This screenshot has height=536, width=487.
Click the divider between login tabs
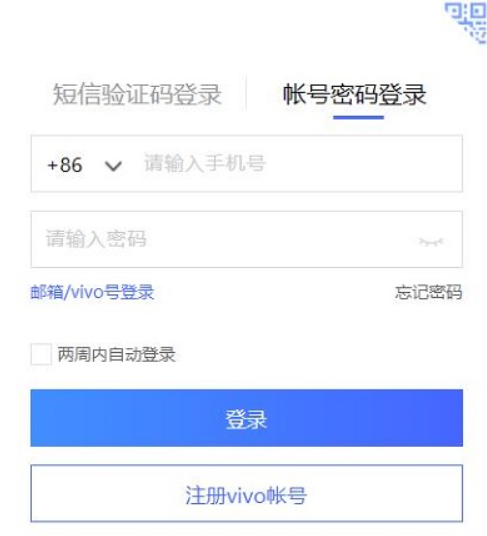tap(246, 94)
